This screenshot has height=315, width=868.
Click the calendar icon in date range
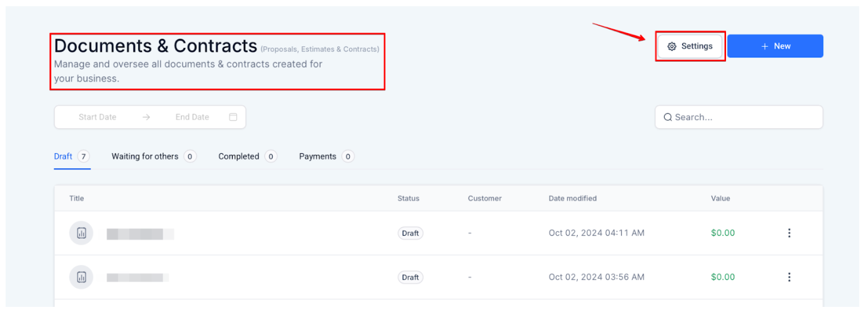[x=233, y=117]
